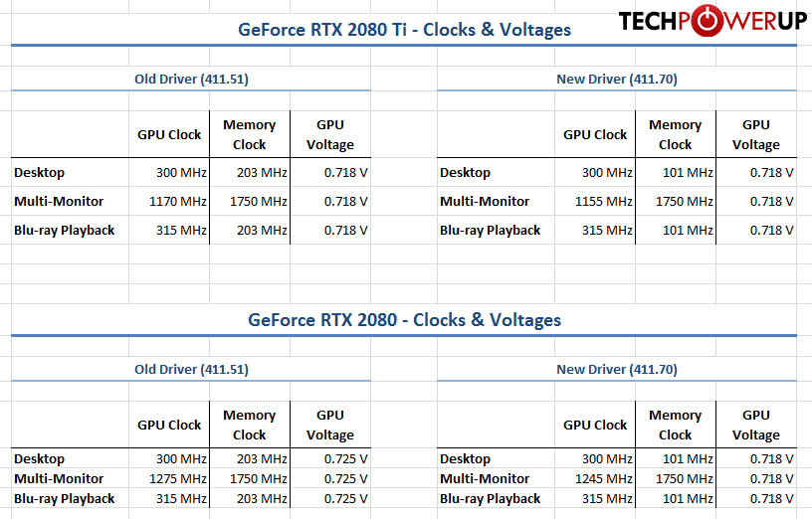Select 2080 Ti new driver Blu-ray 315 MHz GPU clock
The height and width of the screenshot is (519, 812).
coord(607,231)
